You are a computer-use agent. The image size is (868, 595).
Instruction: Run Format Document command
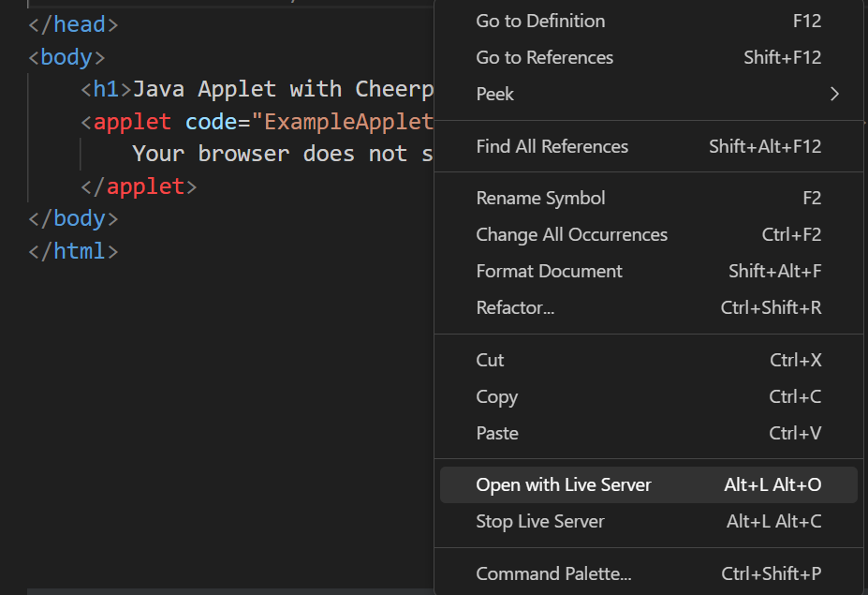coord(648,272)
